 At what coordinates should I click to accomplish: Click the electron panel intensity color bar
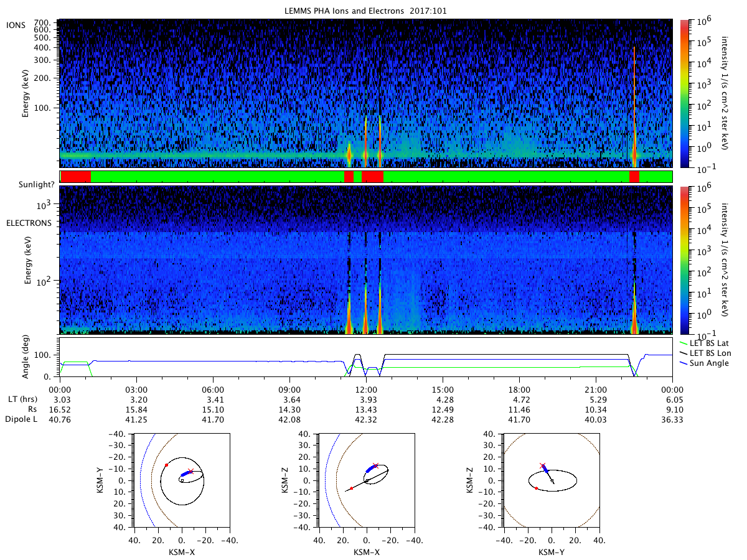coord(685,259)
